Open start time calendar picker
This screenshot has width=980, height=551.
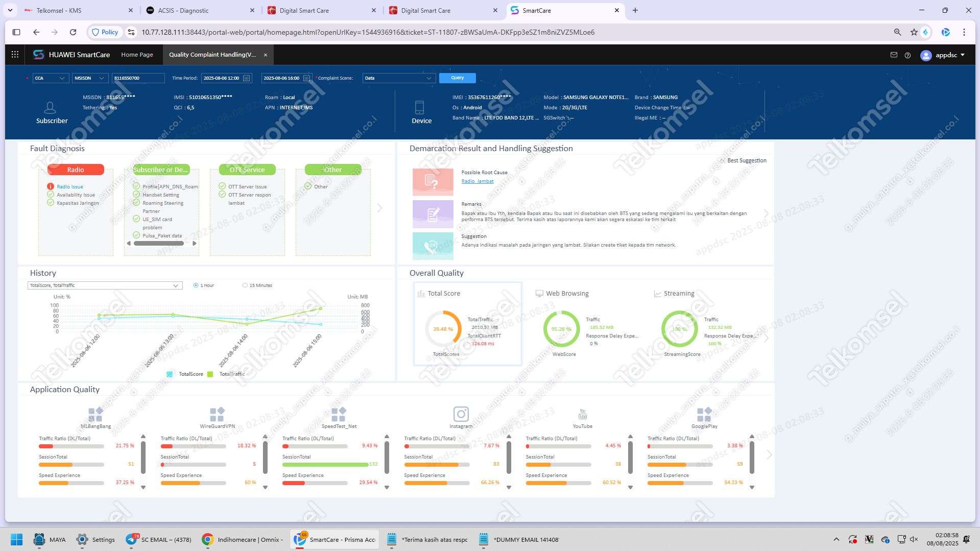[x=247, y=78]
